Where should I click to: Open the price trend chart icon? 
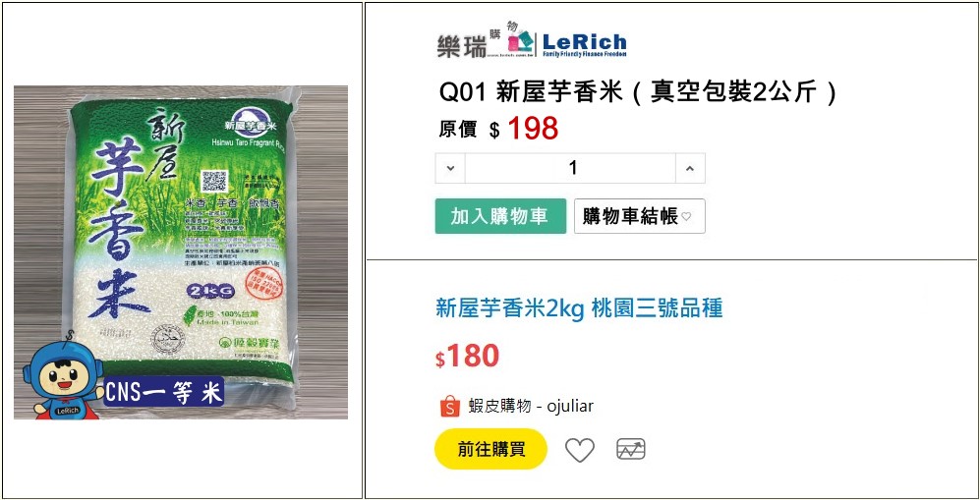pyautogui.click(x=631, y=450)
